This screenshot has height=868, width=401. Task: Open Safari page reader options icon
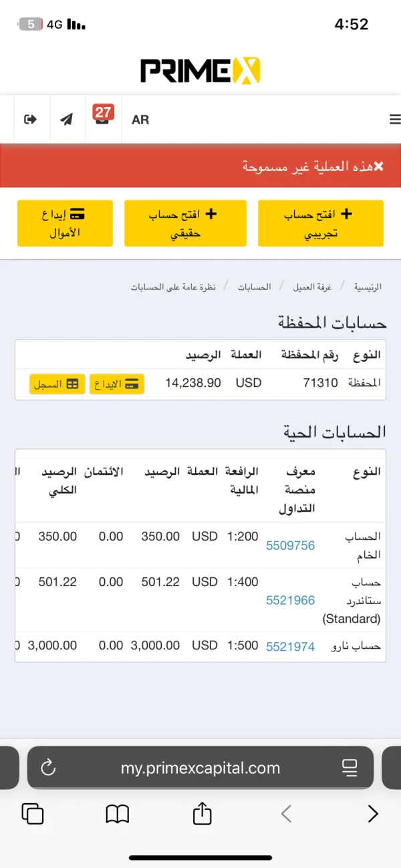(350, 768)
